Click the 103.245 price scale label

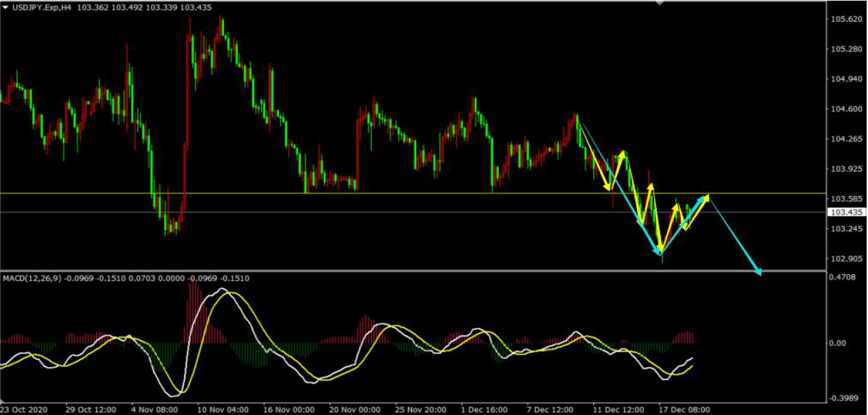point(845,229)
